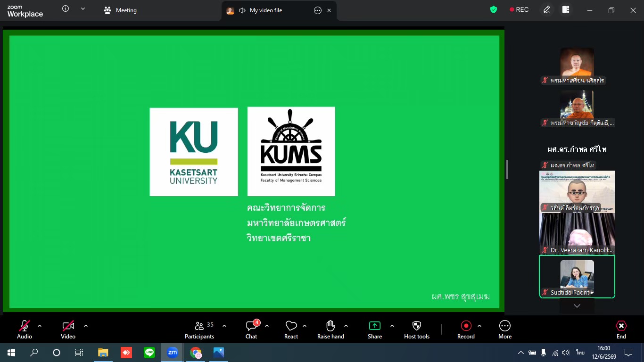
Task: Click the presenter name ผศ.พชร caption
Action: (x=461, y=296)
